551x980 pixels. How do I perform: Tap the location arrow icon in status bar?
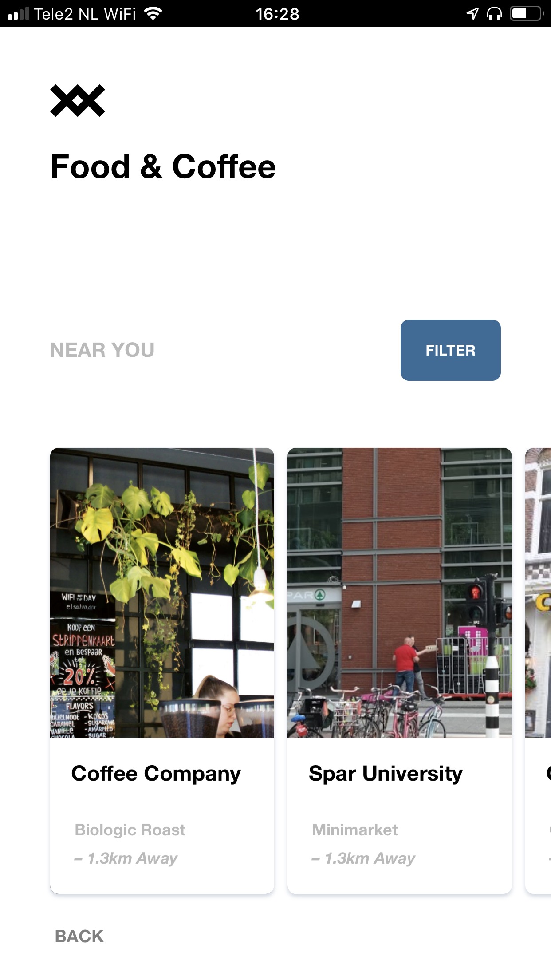pyautogui.click(x=473, y=14)
